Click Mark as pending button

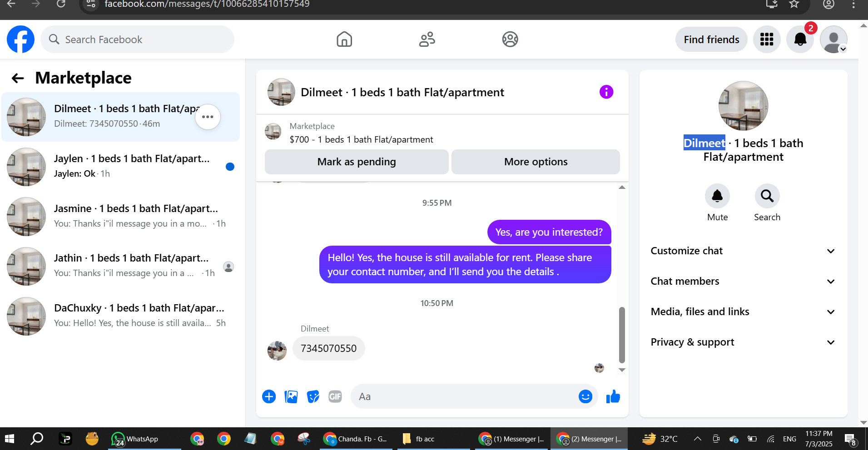click(x=357, y=162)
